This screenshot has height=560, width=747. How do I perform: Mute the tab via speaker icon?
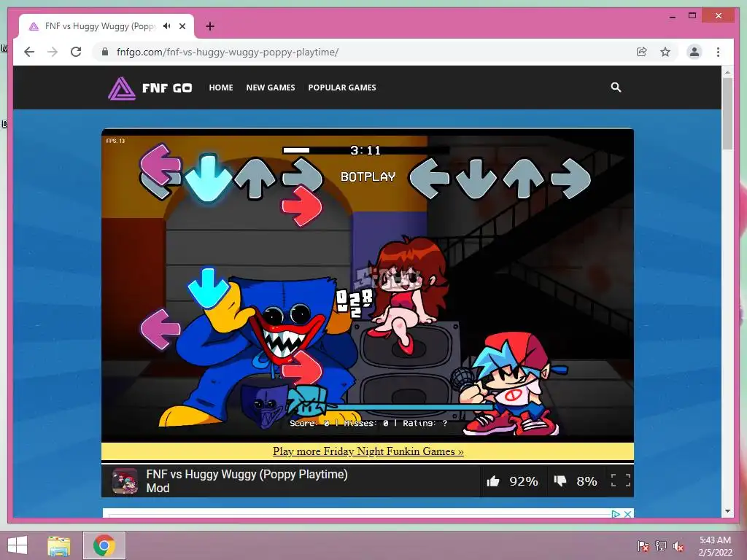pos(167,26)
